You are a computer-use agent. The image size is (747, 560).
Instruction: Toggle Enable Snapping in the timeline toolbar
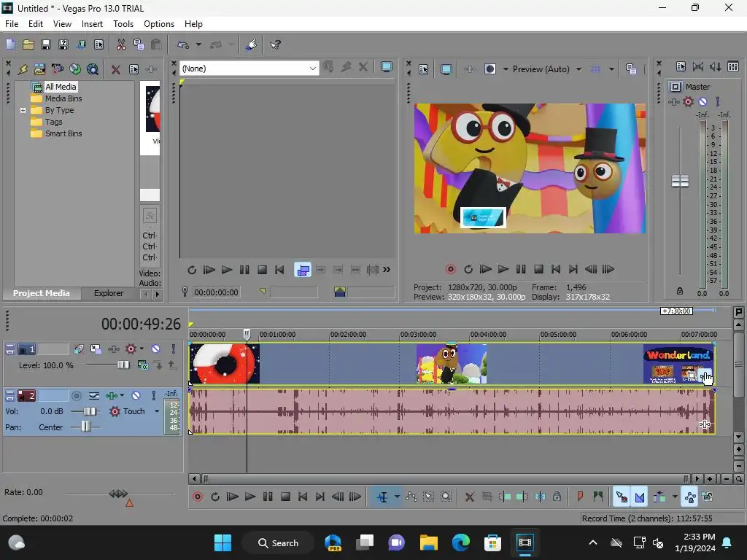click(x=622, y=497)
